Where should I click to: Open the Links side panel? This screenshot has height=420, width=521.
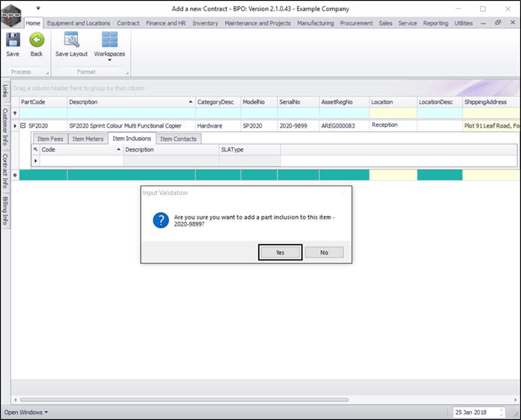point(5,91)
